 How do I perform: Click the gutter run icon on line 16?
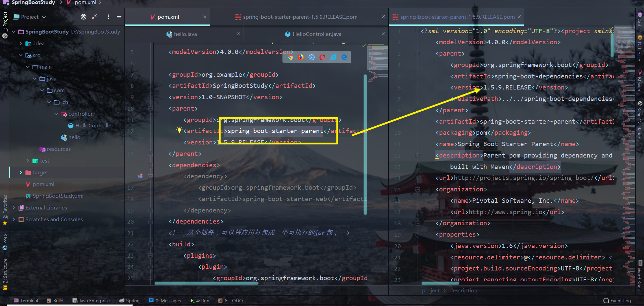point(141,176)
